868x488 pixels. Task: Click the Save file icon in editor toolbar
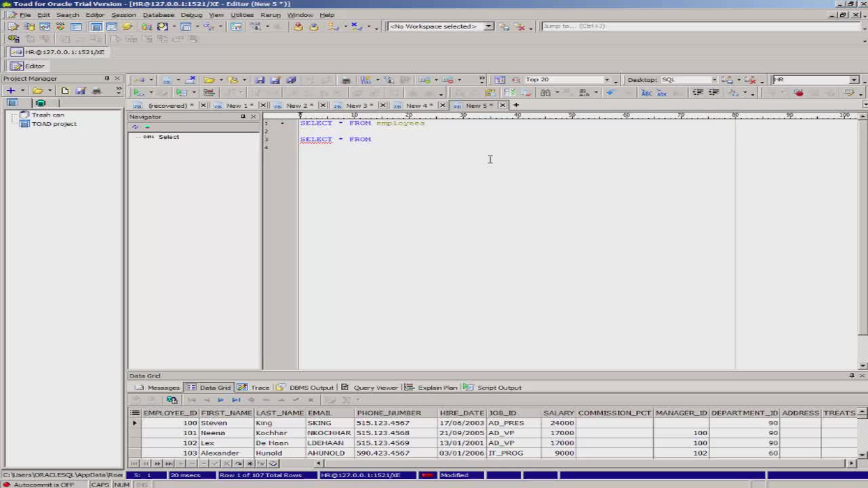260,79
